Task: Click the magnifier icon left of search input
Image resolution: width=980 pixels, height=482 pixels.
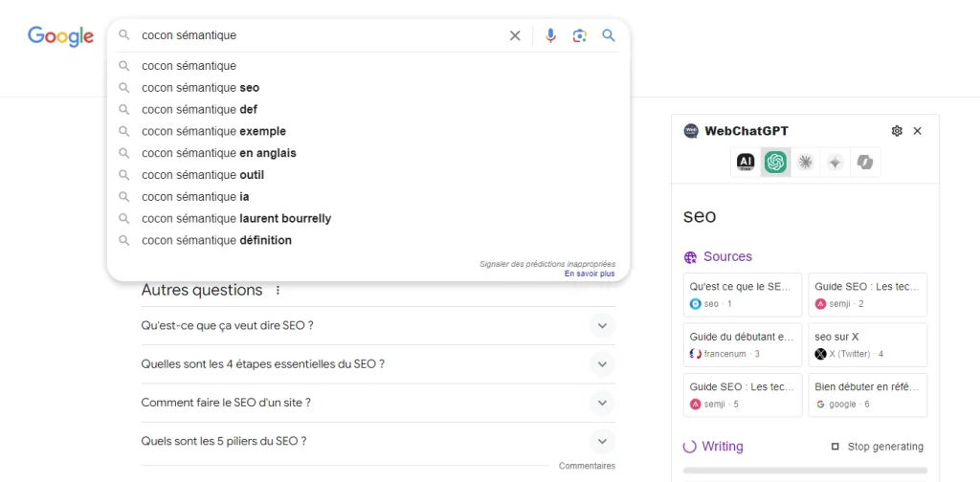Action: point(124,35)
